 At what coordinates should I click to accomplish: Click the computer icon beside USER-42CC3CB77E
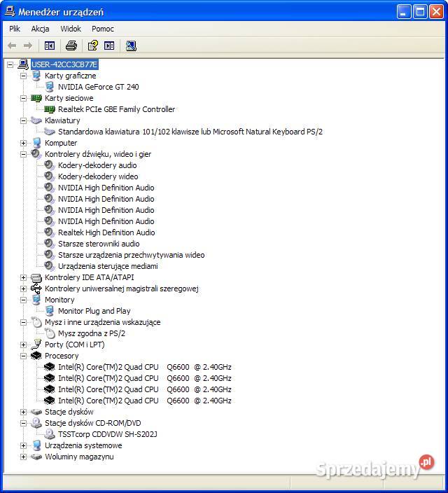[x=23, y=64]
